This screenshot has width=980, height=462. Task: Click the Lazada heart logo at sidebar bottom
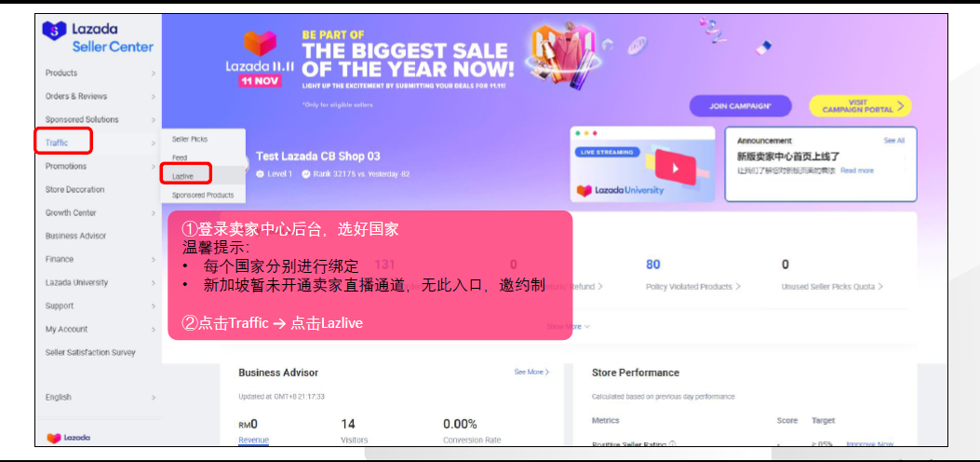click(69, 438)
